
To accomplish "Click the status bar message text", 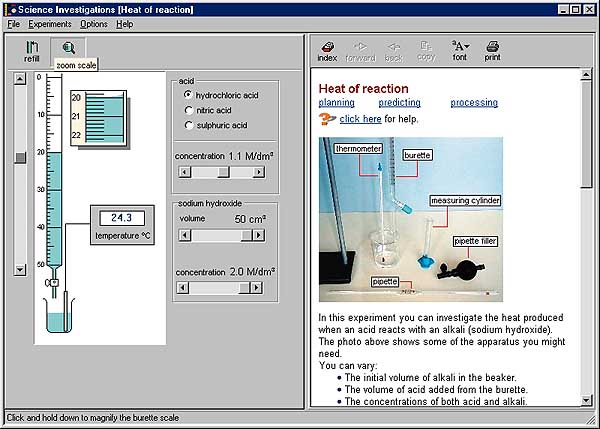I will pos(93,418).
